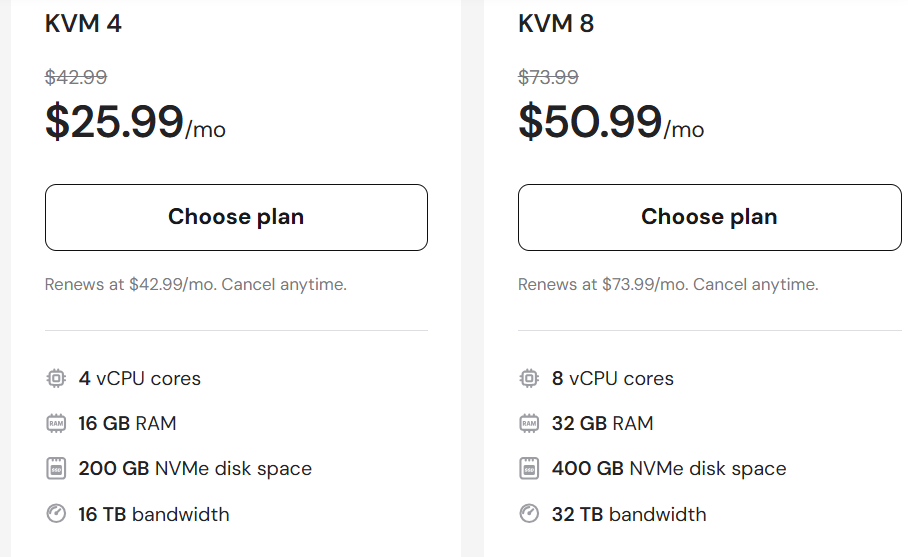Image resolution: width=908 pixels, height=557 pixels.
Task: Click the Renews at $73.99/mo note
Action: click(x=668, y=284)
